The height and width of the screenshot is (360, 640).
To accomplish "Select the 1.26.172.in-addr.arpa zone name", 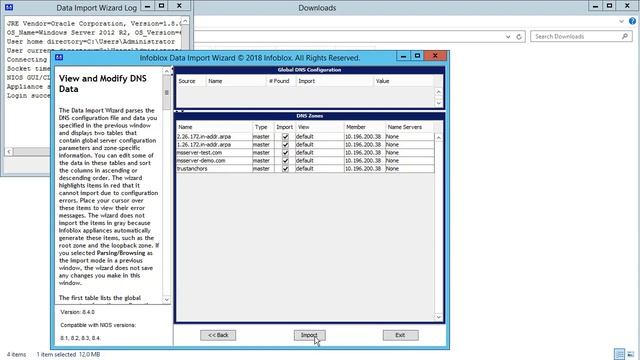I will (x=204, y=144).
